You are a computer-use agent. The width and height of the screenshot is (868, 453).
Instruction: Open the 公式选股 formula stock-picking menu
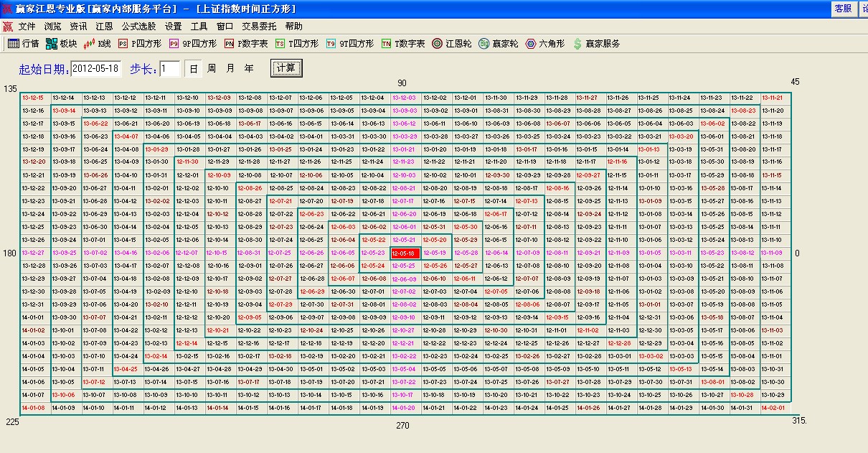(138, 26)
